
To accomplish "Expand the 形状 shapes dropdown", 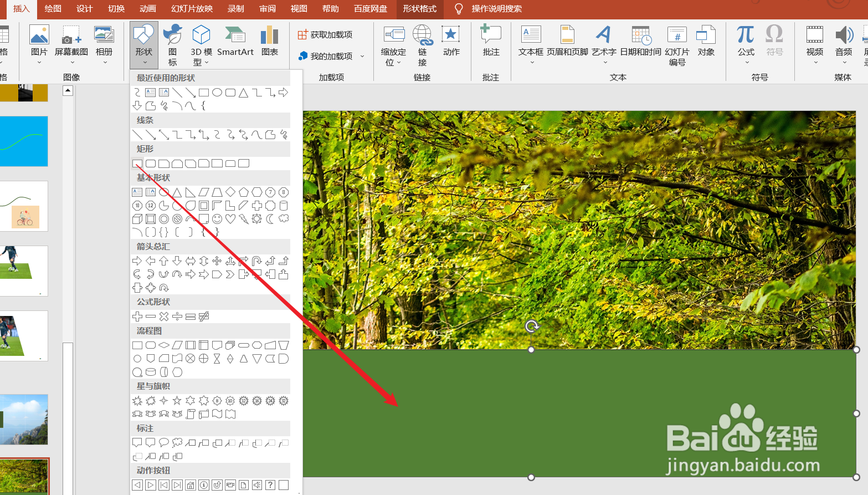I will pos(144,45).
